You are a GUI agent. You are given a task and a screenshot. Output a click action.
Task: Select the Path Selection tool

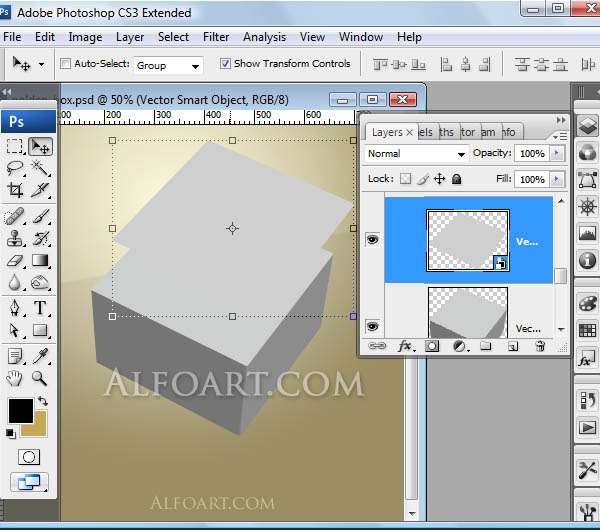[x=15, y=330]
